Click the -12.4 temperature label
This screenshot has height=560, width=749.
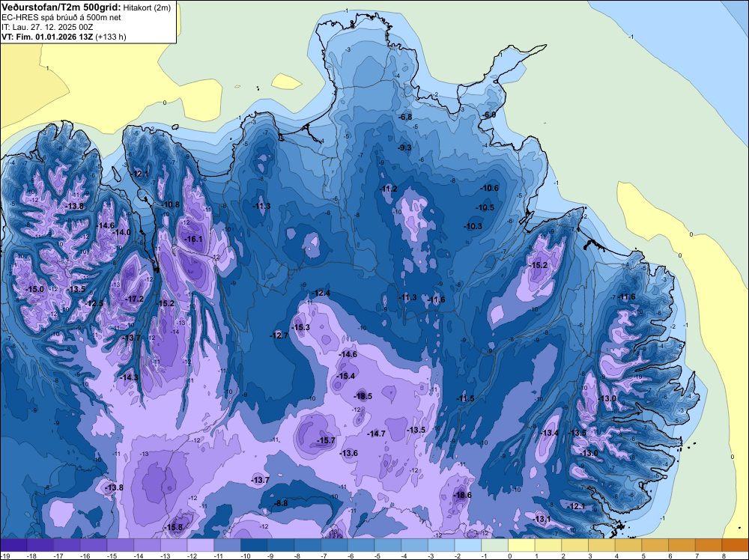click(321, 293)
